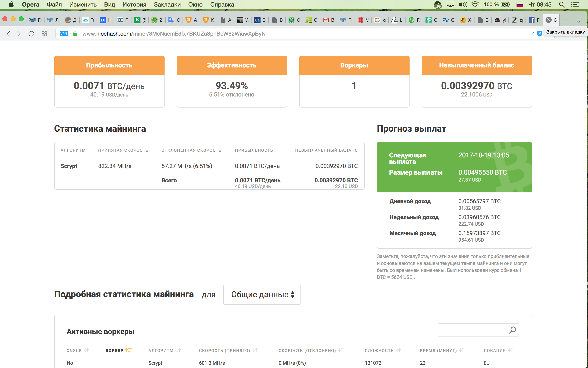This screenshot has height=368, width=588.
Task: Go back to the previous page
Action: click(x=9, y=34)
